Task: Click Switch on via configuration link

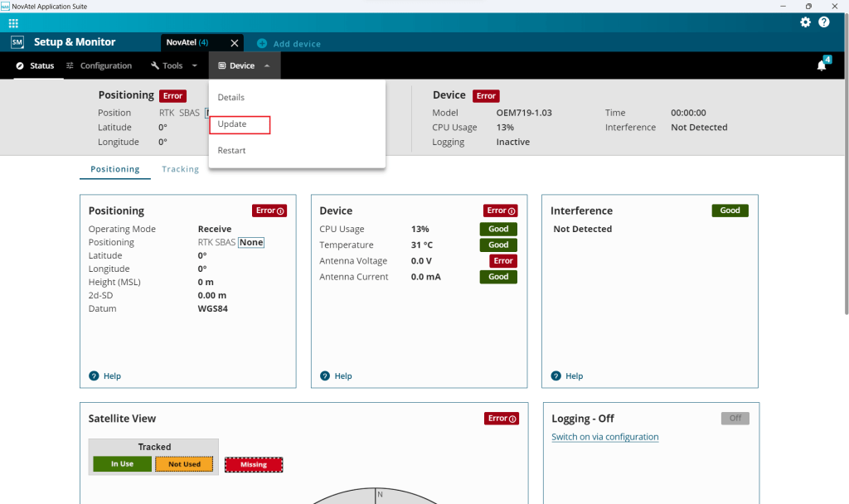Action: 604,437
